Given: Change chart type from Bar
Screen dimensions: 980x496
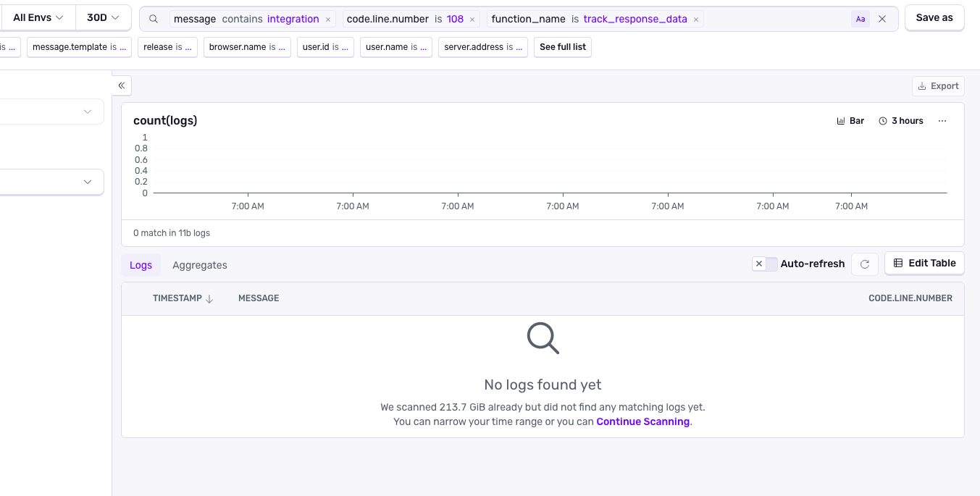Looking at the screenshot, I should (850, 121).
